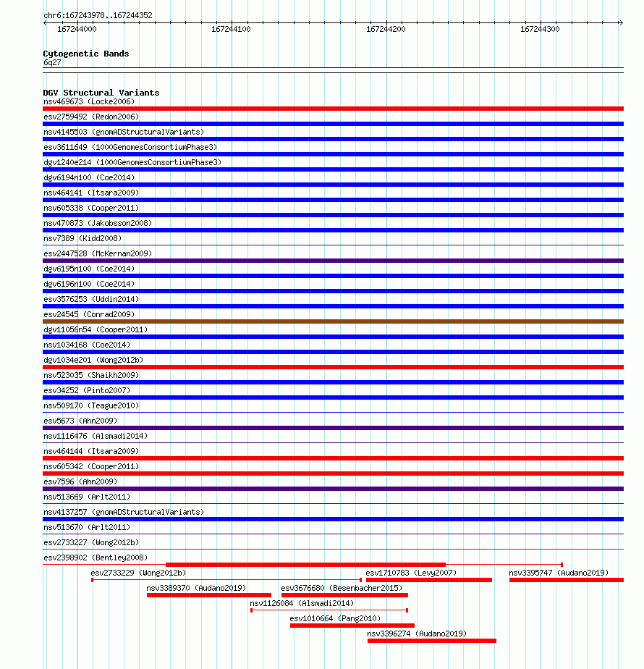
Task: Click dgv1240e214 (1000GenomesConsortiumPhase3) label
Action: [x=132, y=163]
